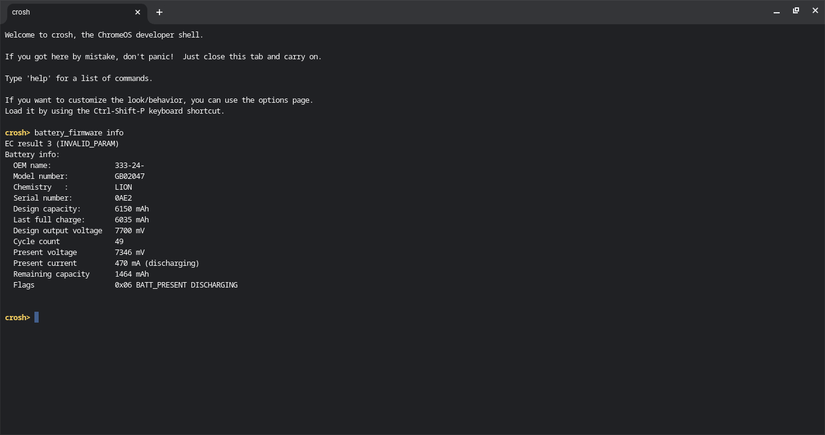
Task: Restore down the crosh window
Action: 796,11
